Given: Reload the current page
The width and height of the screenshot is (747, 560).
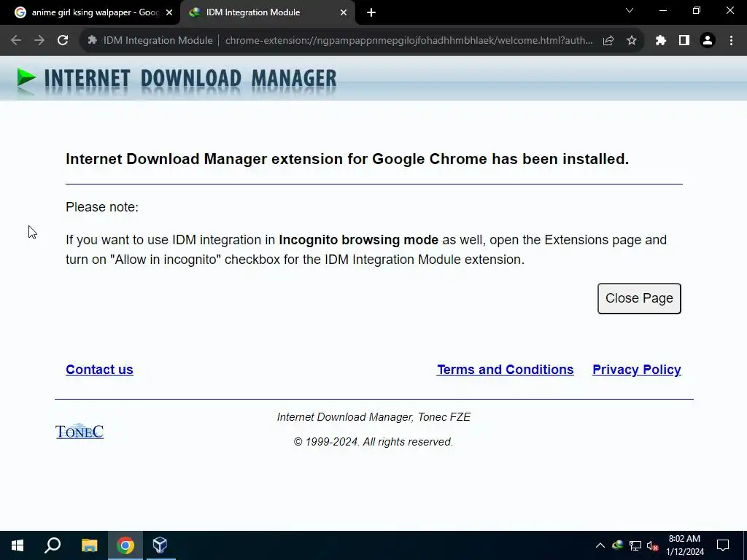Looking at the screenshot, I should pos(63,41).
